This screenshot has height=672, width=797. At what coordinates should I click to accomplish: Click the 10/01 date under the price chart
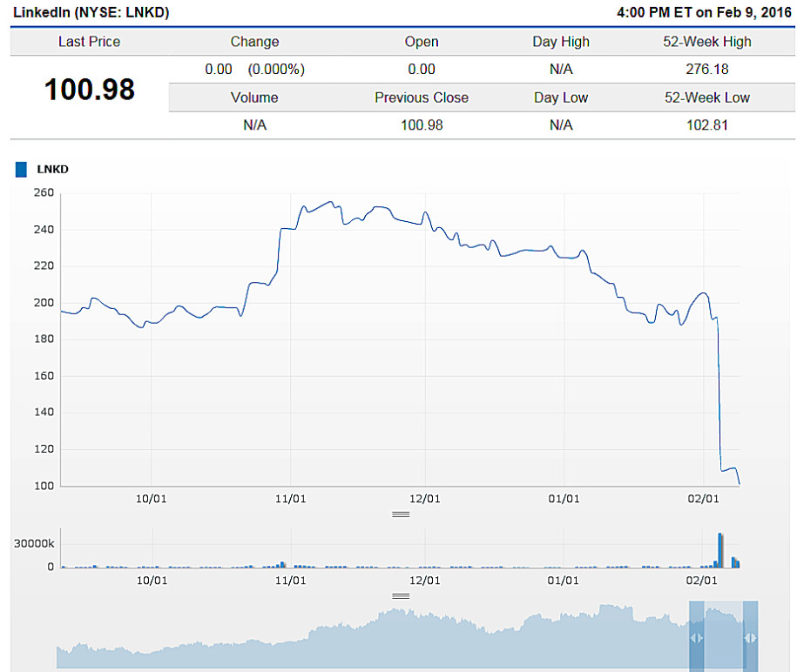[x=151, y=499]
